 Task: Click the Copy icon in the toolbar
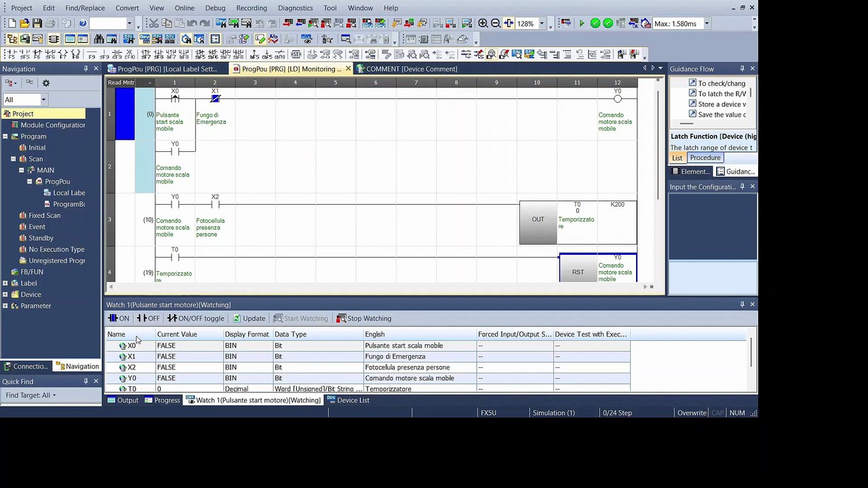click(x=166, y=23)
